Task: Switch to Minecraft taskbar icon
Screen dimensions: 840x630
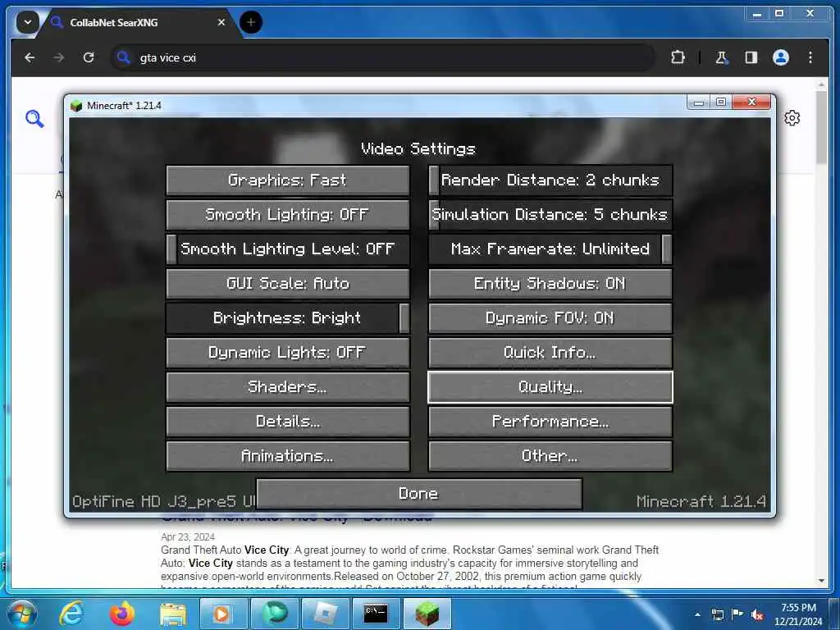Action: [427, 614]
